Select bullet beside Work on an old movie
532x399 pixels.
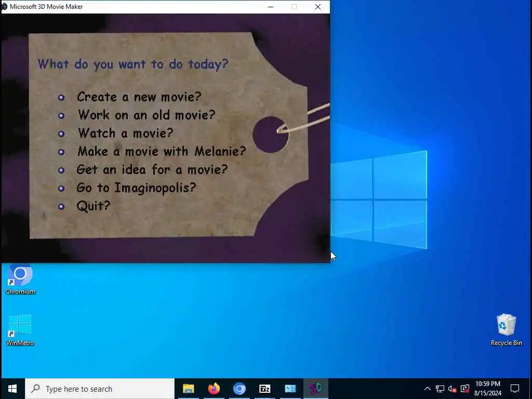[x=61, y=116]
